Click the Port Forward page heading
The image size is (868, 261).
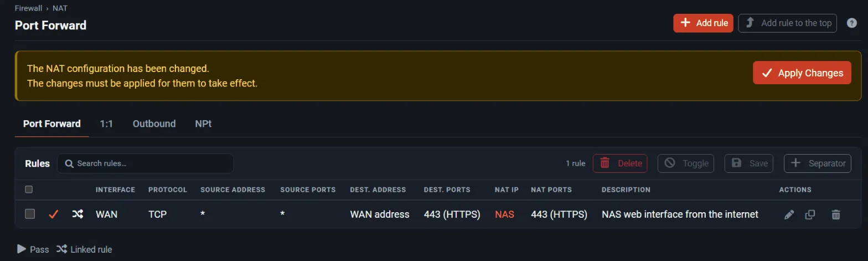click(50, 25)
